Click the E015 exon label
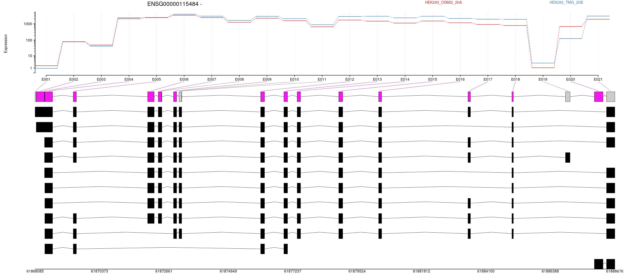The image size is (644, 276). coord(433,79)
